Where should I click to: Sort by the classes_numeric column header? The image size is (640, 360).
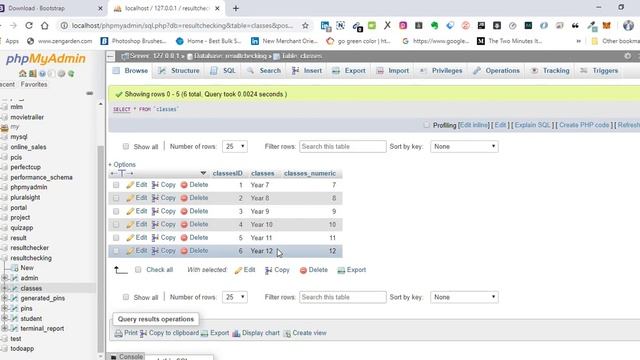(x=310, y=173)
